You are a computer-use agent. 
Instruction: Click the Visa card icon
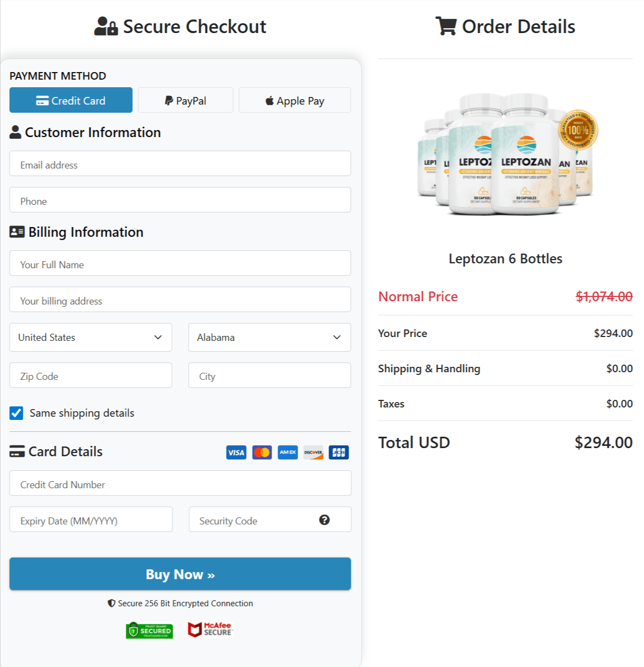tap(236, 452)
